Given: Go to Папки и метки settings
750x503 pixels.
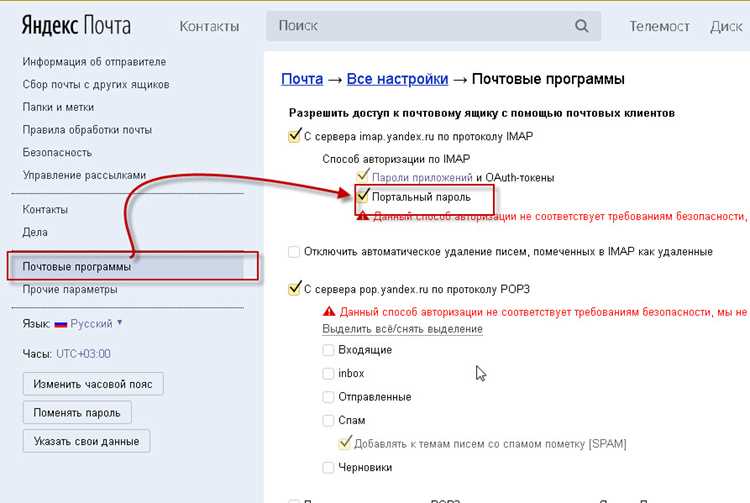Looking at the screenshot, I should click(58, 107).
